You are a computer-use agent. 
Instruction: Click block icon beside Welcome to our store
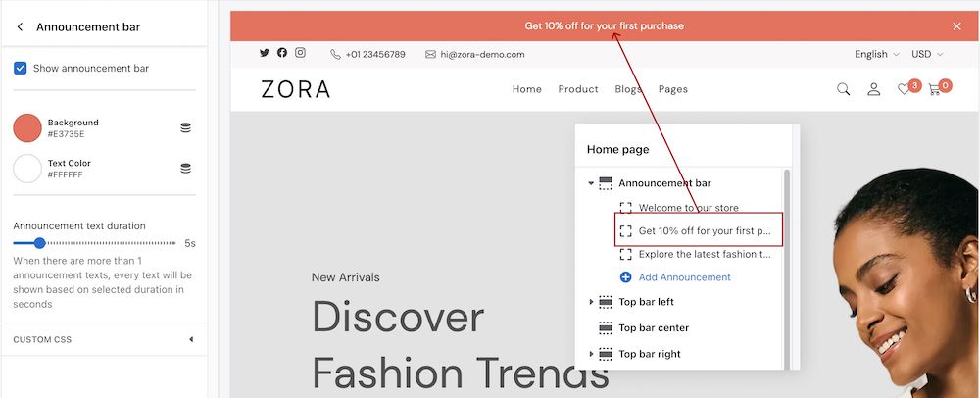coord(625,208)
